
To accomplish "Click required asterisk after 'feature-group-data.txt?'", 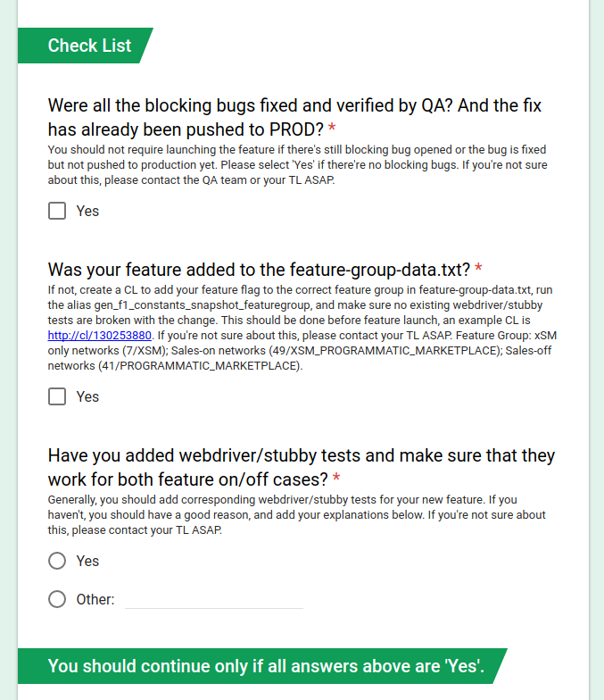I will [x=478, y=268].
